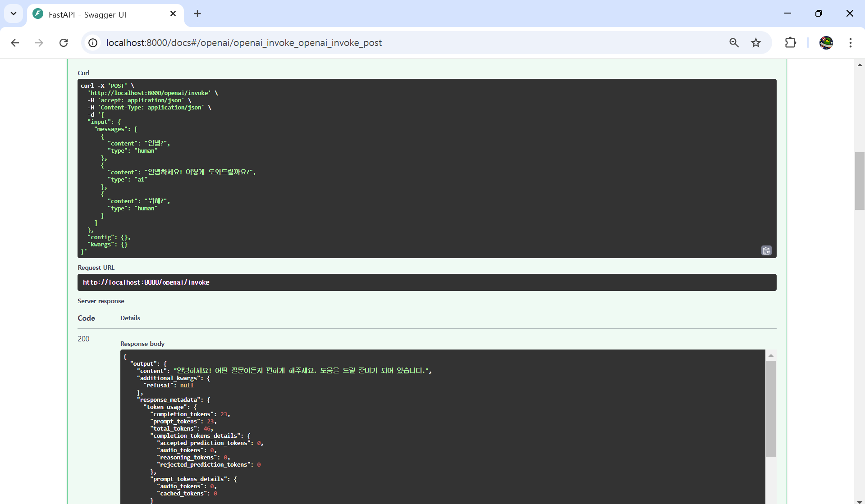Click the "refusal": null line
The height and width of the screenshot is (504, 865).
tap(169, 386)
